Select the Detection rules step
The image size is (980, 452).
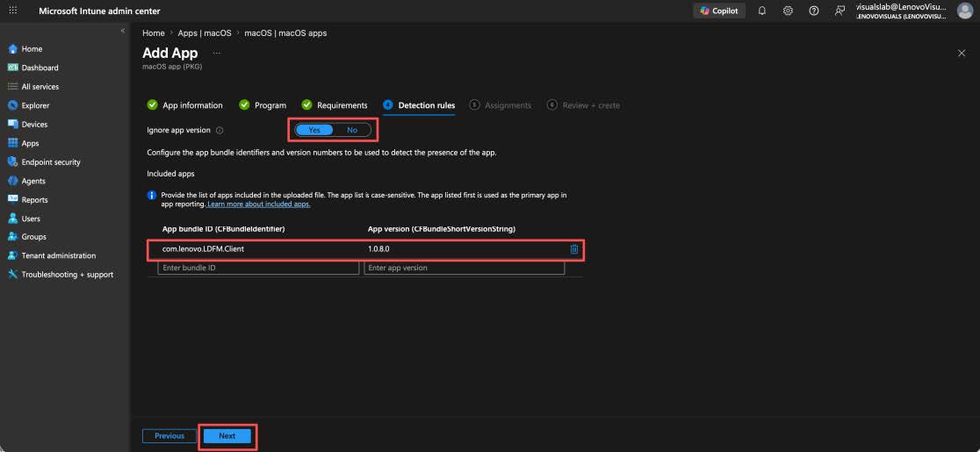tap(419, 105)
